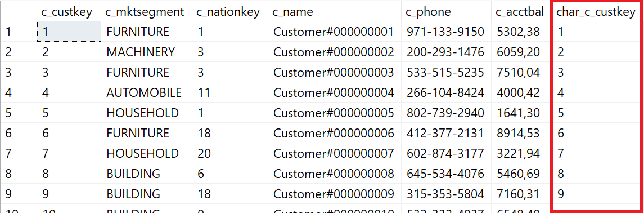
Task: Select the c_mktsegment column header
Action: click(x=146, y=12)
